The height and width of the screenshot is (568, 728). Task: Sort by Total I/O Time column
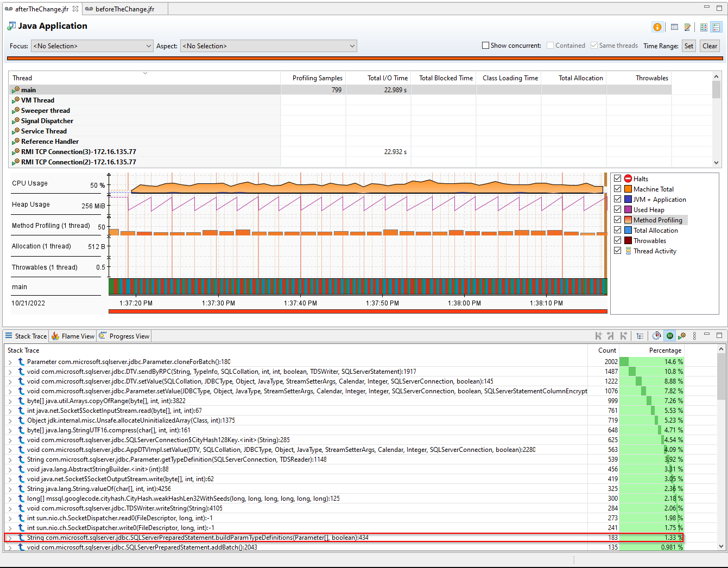(x=378, y=78)
